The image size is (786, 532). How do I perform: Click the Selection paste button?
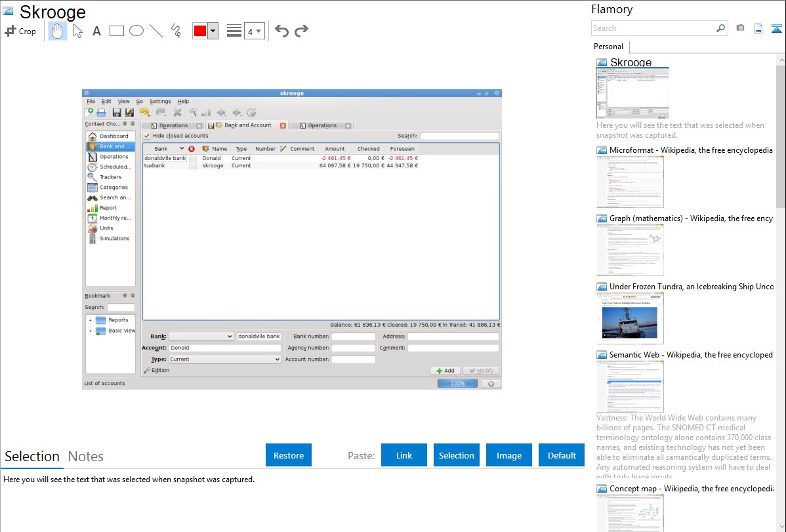456,455
